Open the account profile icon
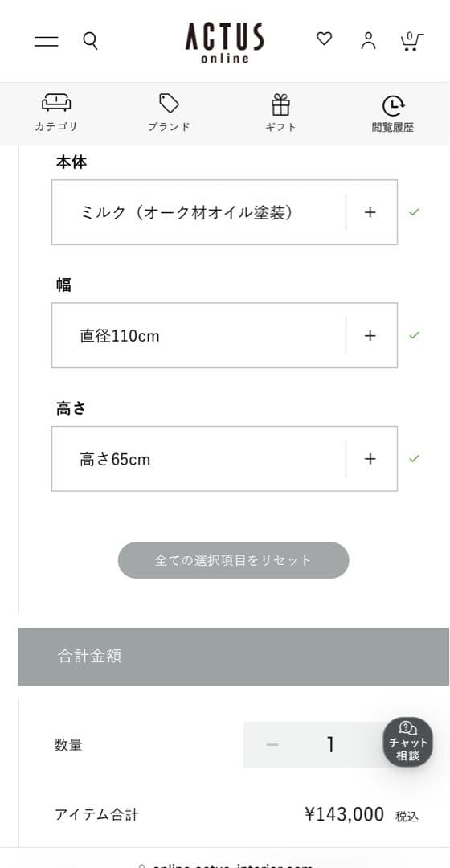Screen dimensions: 450x868 (368, 41)
